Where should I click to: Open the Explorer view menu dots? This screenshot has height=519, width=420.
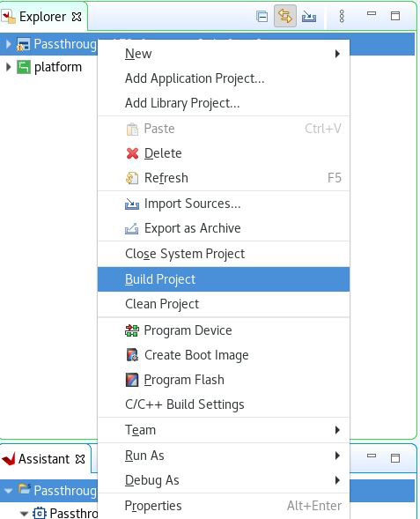342,16
